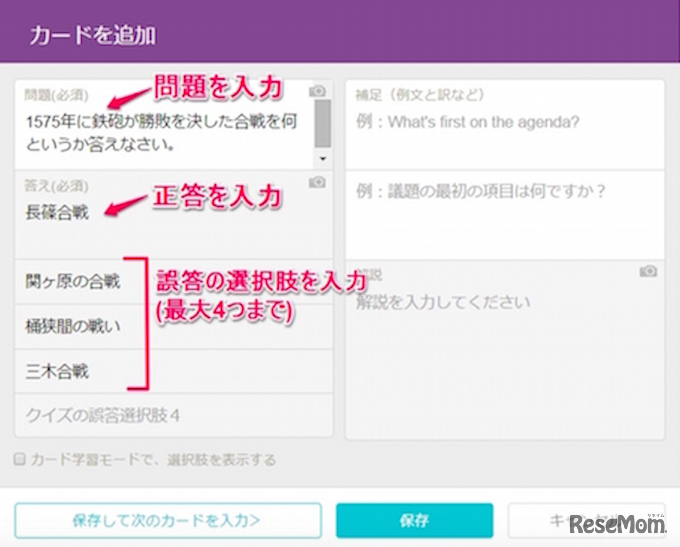Click the question field scrollbar thumb
This screenshot has height=547, width=680.
pyautogui.click(x=323, y=124)
